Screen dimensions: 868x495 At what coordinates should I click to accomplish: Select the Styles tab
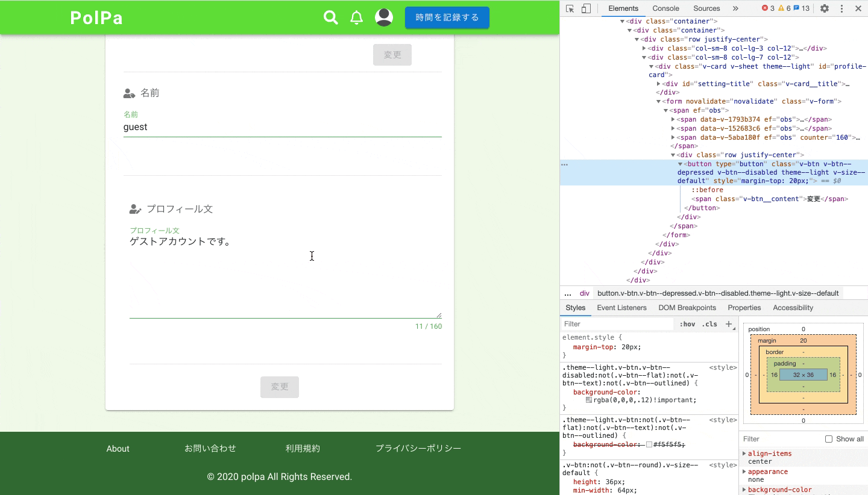[576, 308]
